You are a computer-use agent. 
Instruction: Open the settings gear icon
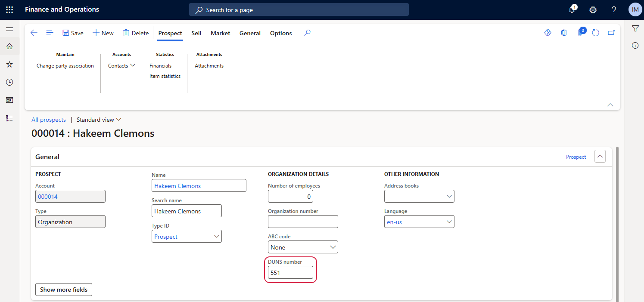(x=593, y=9)
